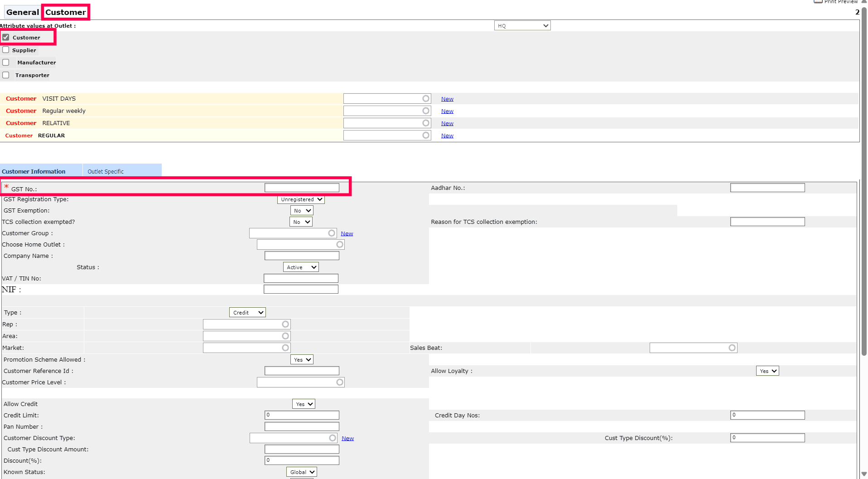The width and height of the screenshot is (868, 479).
Task: Open the Allow Credit dropdown
Action: point(304,404)
